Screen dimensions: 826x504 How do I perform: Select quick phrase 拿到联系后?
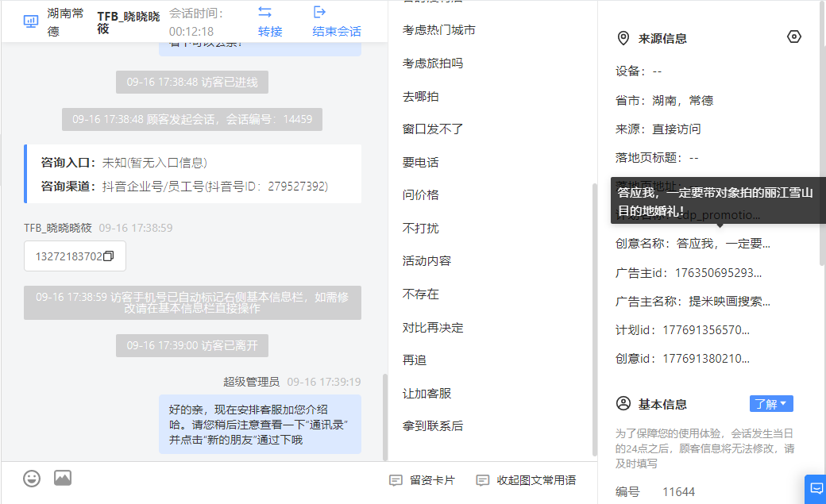(x=433, y=426)
